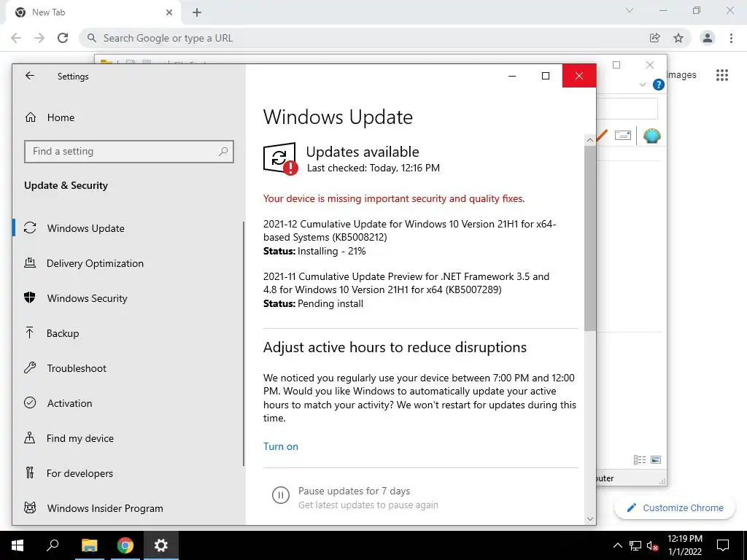Click the blue help icon in background window
The height and width of the screenshot is (560, 747).
pyautogui.click(x=659, y=85)
